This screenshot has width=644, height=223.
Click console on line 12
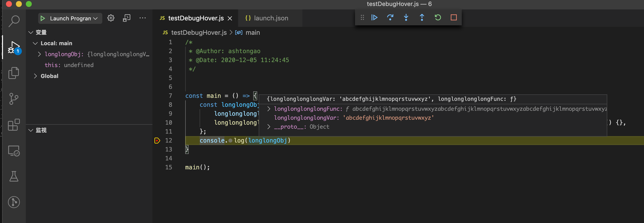point(212,141)
